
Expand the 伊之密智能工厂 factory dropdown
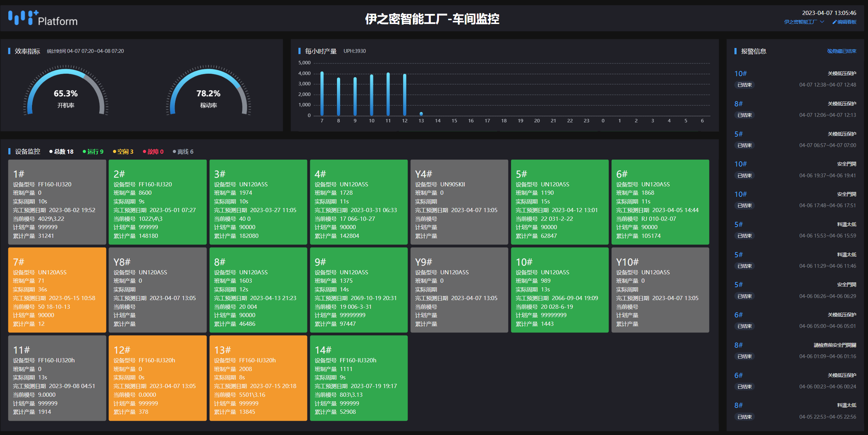click(801, 22)
